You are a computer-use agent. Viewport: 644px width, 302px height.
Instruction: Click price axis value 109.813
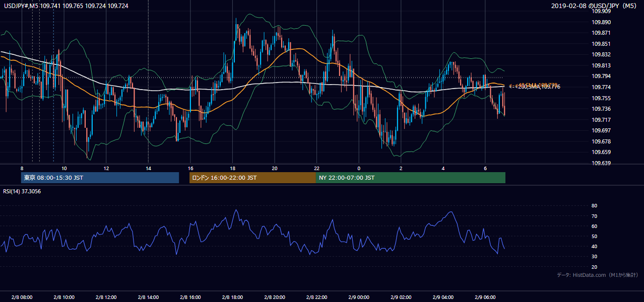(x=602, y=65)
